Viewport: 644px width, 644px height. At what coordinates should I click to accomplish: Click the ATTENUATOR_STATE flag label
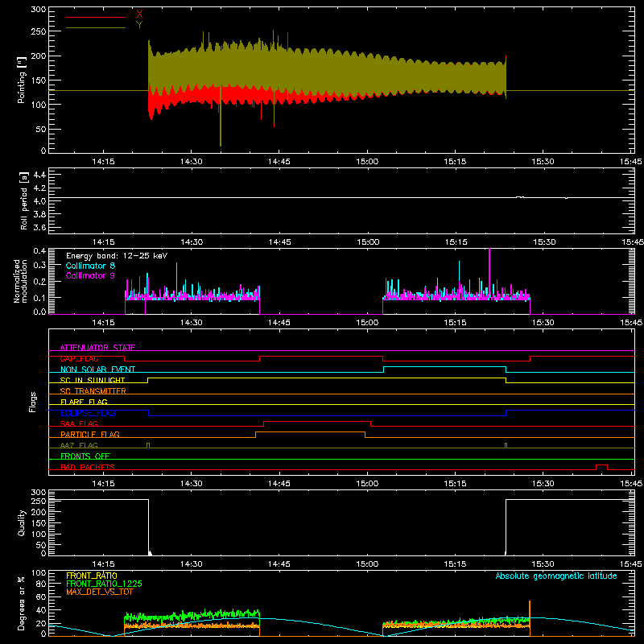[97, 348]
